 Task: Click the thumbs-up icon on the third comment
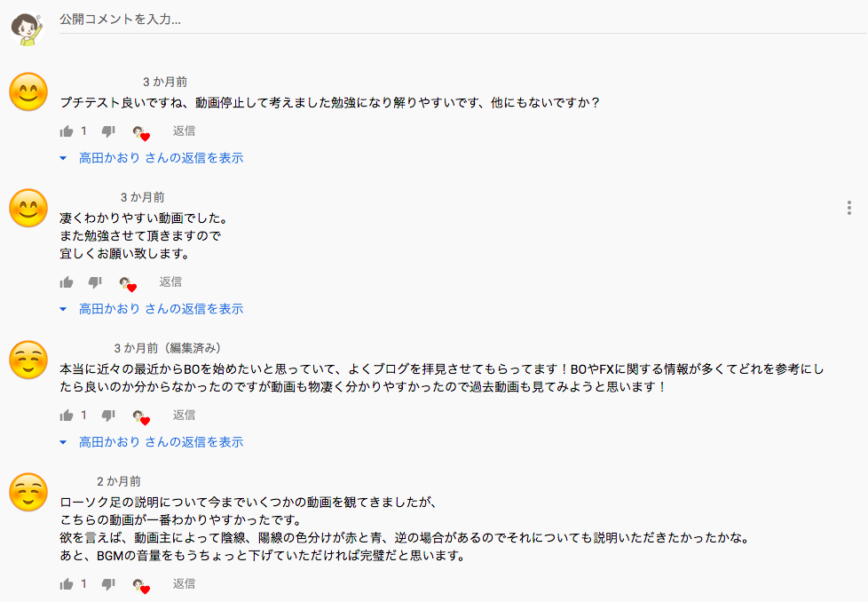click(x=67, y=415)
